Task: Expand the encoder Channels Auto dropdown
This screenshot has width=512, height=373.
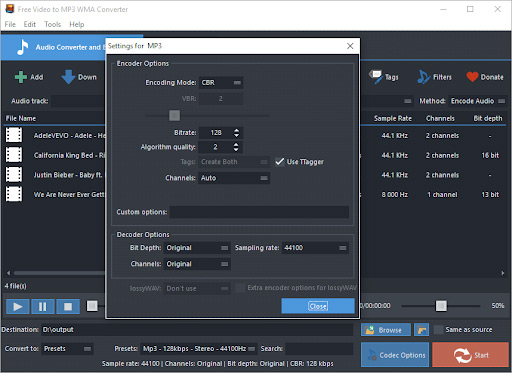Action: coord(234,178)
